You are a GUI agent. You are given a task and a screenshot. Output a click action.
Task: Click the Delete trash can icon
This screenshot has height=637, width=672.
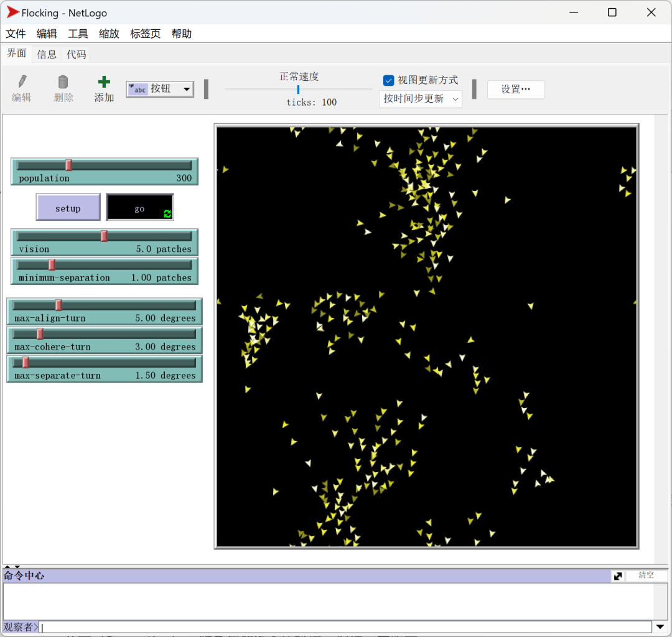[63, 81]
